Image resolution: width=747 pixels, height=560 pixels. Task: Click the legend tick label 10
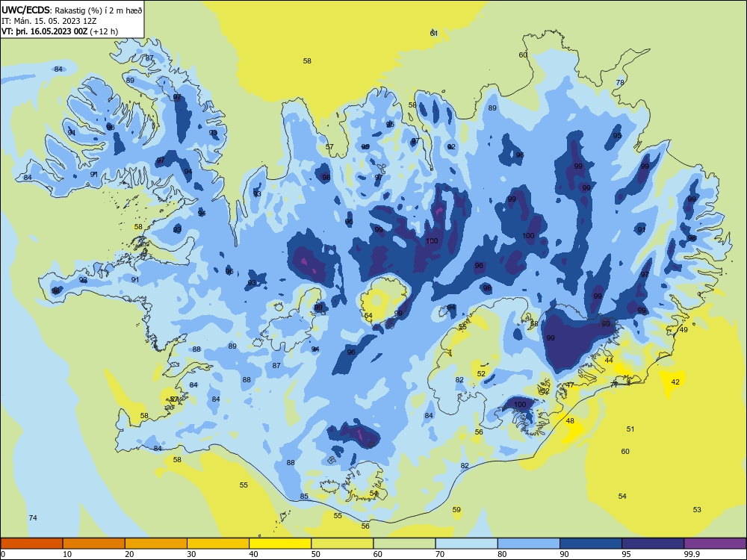pos(67,554)
